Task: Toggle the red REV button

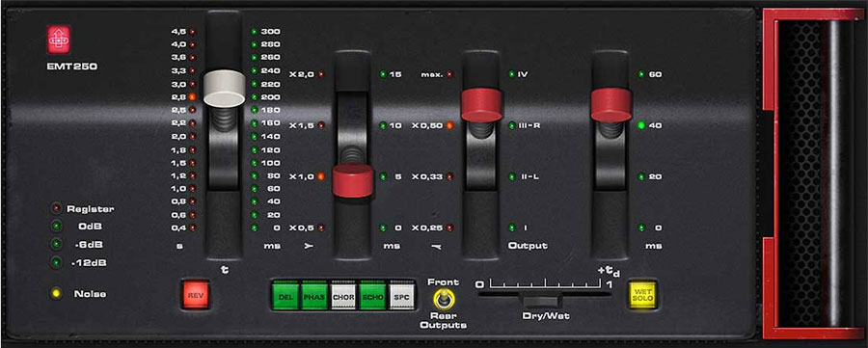Action: click(196, 294)
